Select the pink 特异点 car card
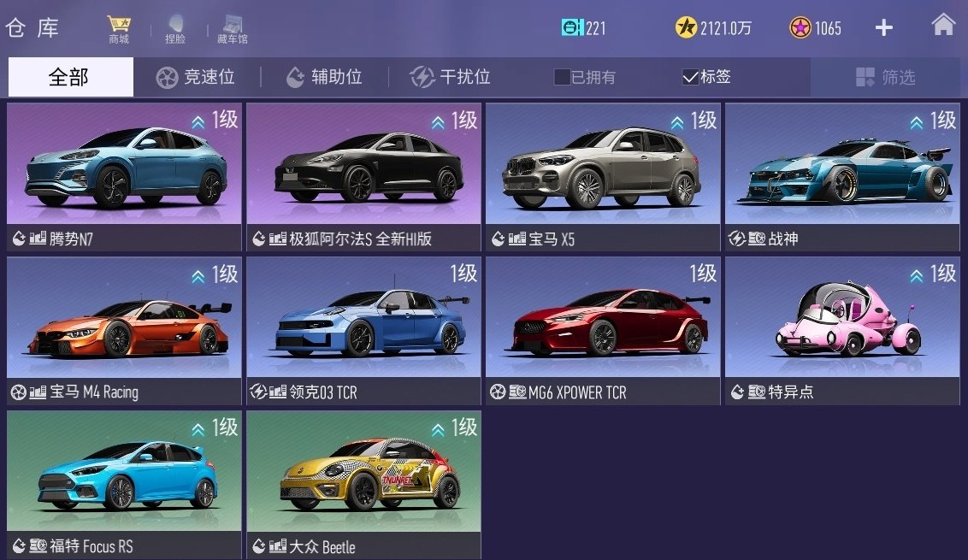 click(x=842, y=331)
